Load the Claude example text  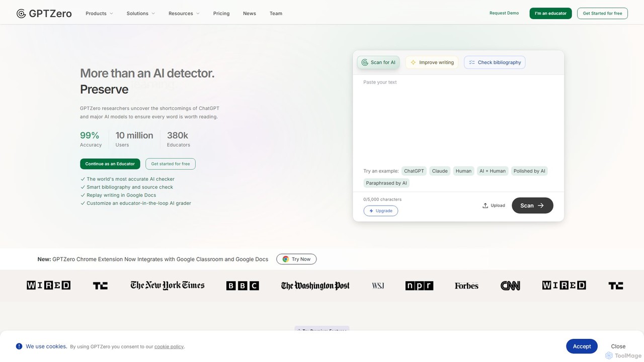pyautogui.click(x=440, y=171)
